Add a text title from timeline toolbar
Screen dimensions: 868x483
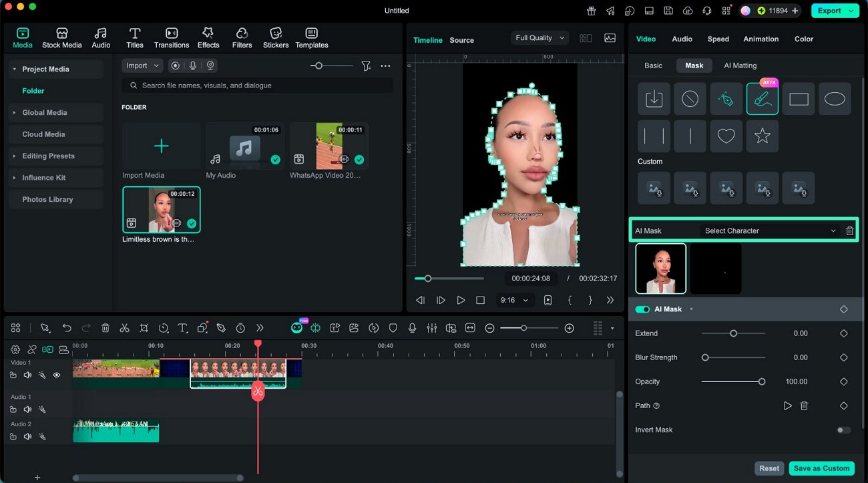(x=182, y=328)
